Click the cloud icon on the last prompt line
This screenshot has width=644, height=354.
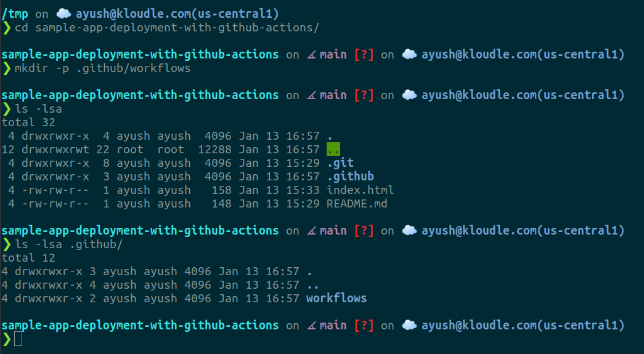coord(409,326)
